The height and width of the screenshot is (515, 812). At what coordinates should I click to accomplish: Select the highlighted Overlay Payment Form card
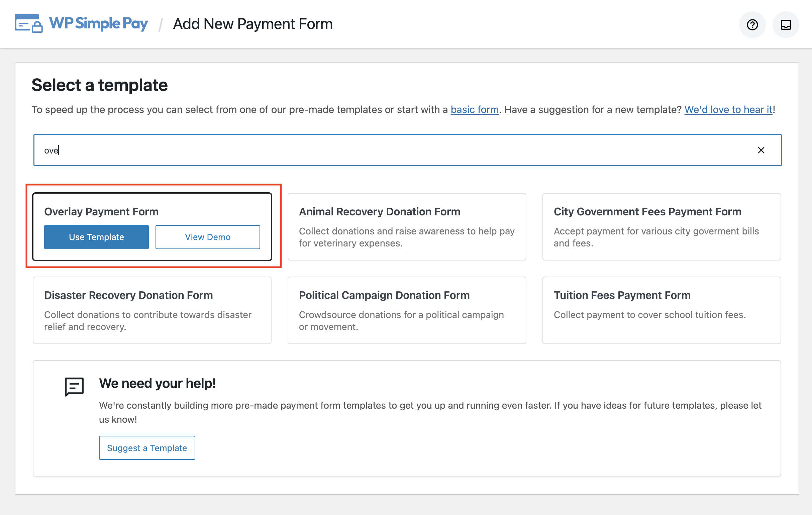pyautogui.click(x=153, y=211)
